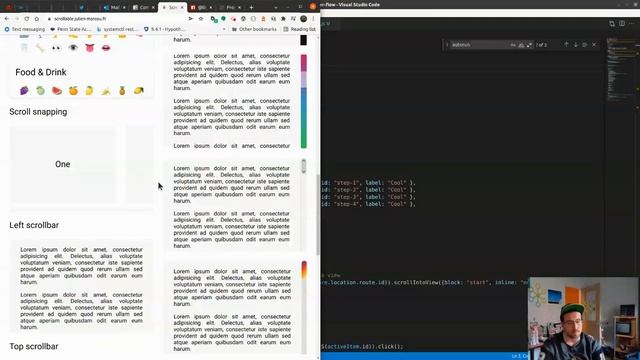Open the Reading list panel

click(299, 29)
